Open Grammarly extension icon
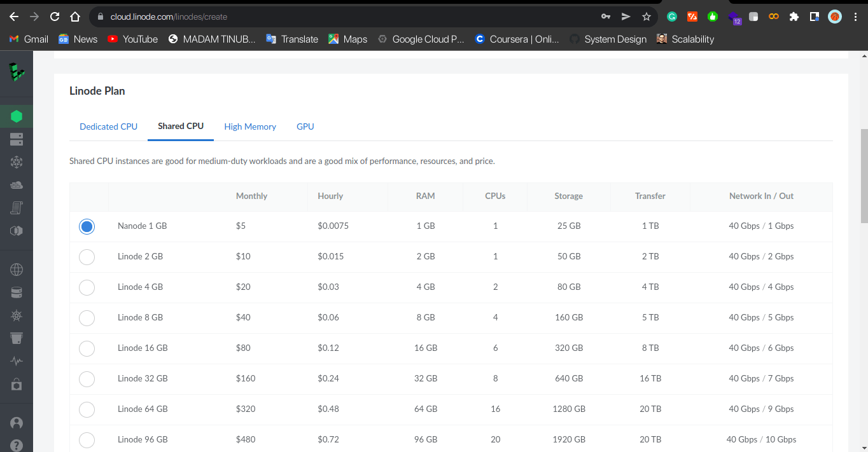868x452 pixels. click(x=672, y=17)
